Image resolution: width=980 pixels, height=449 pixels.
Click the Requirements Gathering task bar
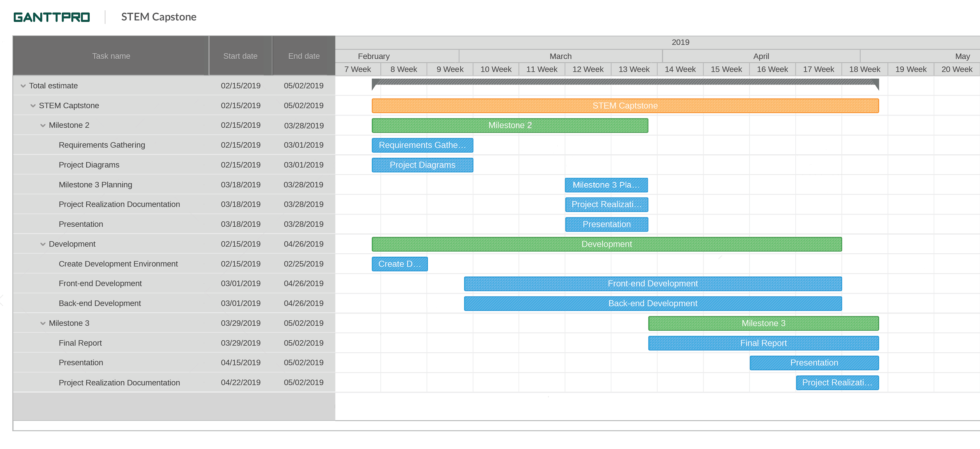[x=422, y=145]
